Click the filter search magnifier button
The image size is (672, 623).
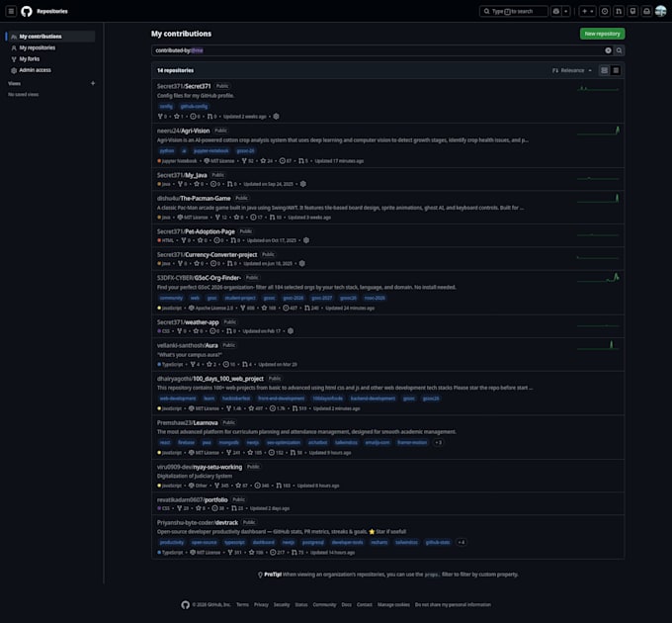click(x=619, y=50)
